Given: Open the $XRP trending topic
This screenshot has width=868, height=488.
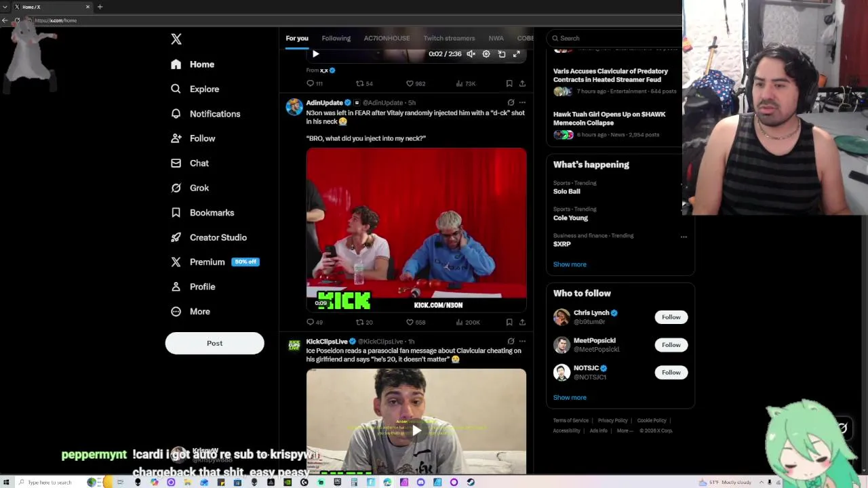Looking at the screenshot, I should pyautogui.click(x=561, y=244).
